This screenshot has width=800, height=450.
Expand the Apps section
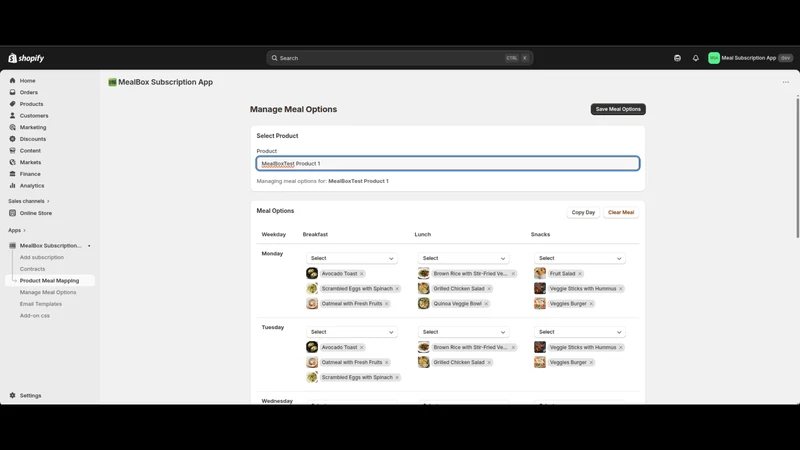17,230
